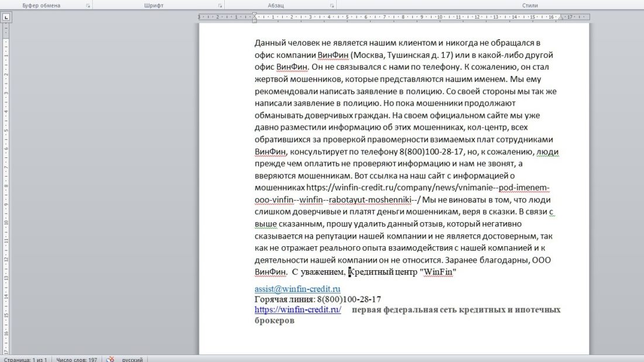This screenshot has width=644, height=362.
Task: Open the Шрифт group dialog launcher
Action: (220, 6)
